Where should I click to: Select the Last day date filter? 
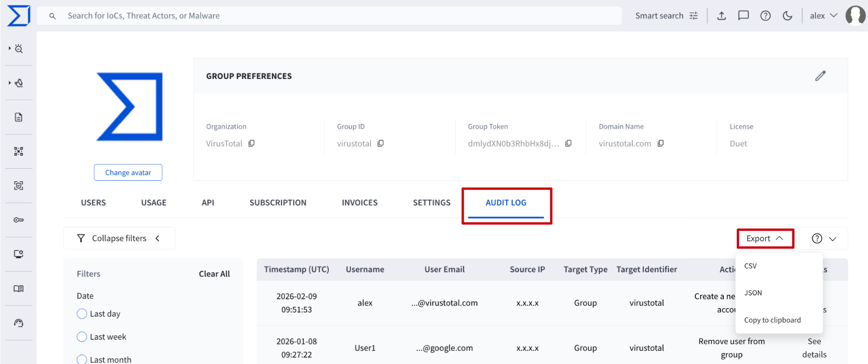[x=82, y=314]
